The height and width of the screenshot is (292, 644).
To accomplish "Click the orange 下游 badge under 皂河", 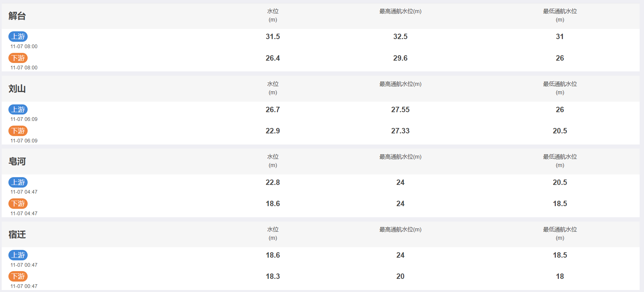I will [18, 203].
